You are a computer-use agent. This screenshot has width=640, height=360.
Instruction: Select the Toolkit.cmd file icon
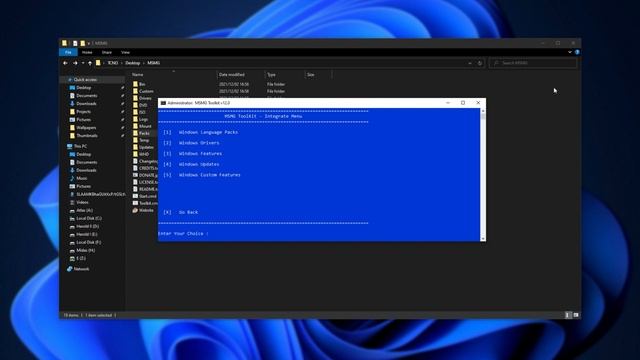[135, 203]
